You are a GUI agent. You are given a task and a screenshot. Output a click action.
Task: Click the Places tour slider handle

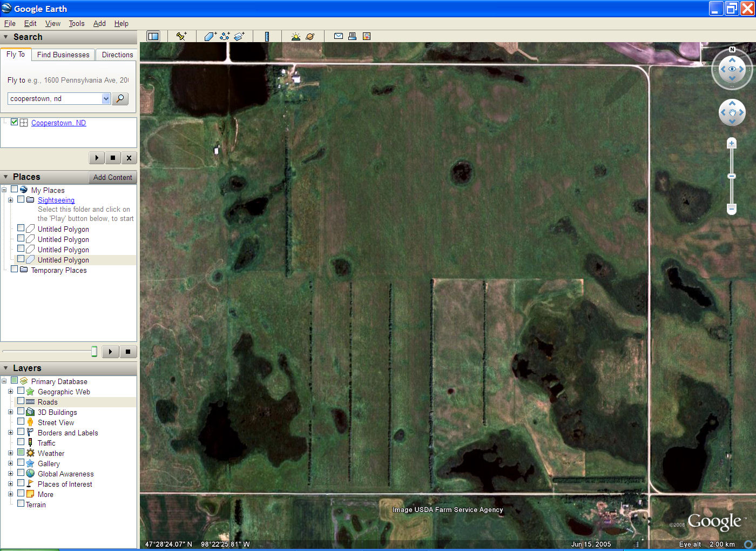pyautogui.click(x=94, y=352)
